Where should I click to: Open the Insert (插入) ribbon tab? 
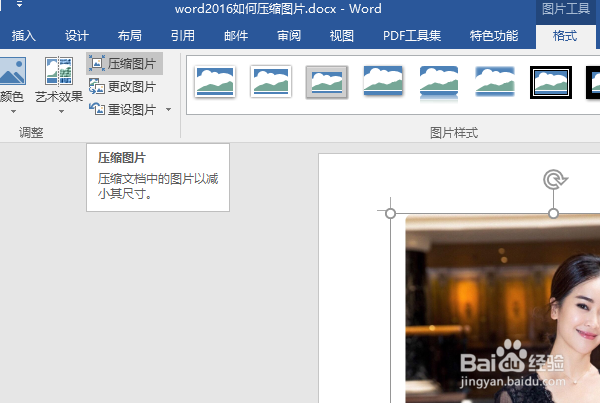(x=24, y=36)
